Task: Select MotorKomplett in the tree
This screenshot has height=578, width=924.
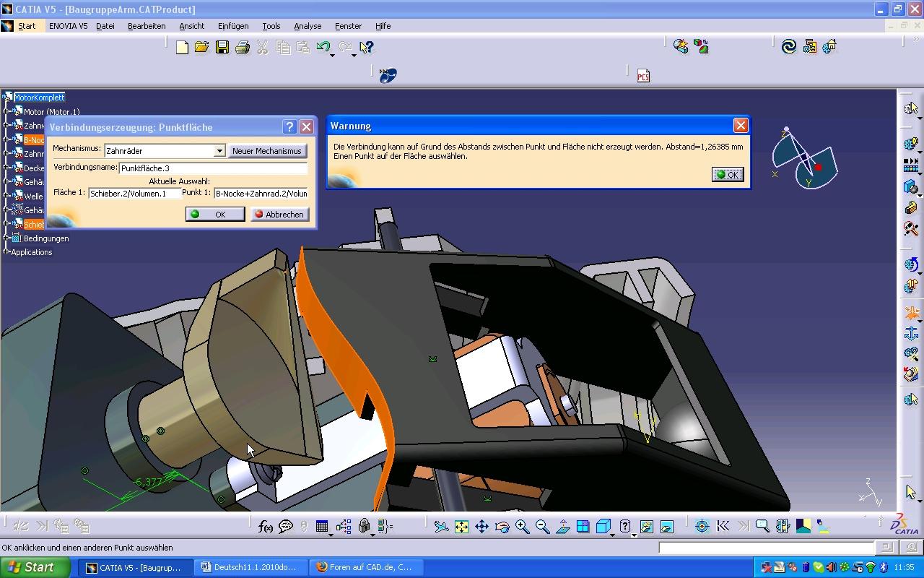Action: [39, 98]
